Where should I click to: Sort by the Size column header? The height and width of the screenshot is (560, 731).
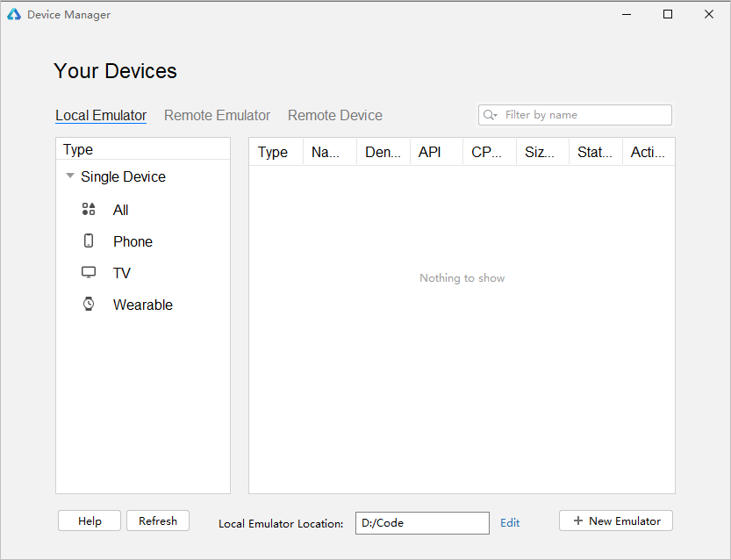pos(542,152)
